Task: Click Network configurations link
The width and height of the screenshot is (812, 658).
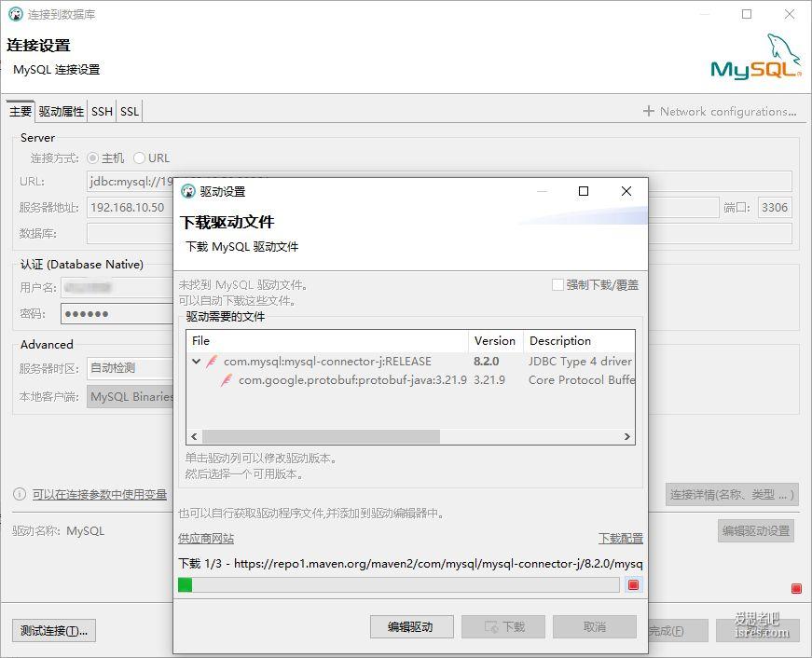Action: click(727, 111)
